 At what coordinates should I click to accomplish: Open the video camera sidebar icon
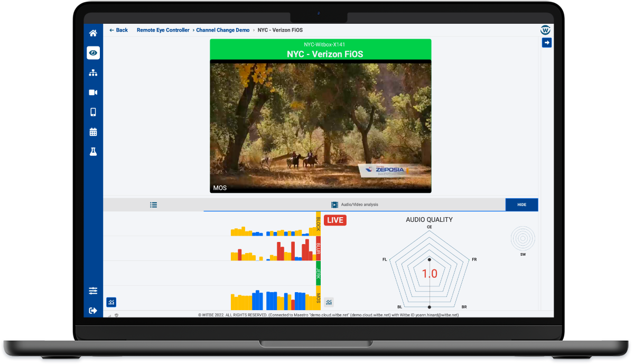(x=93, y=92)
